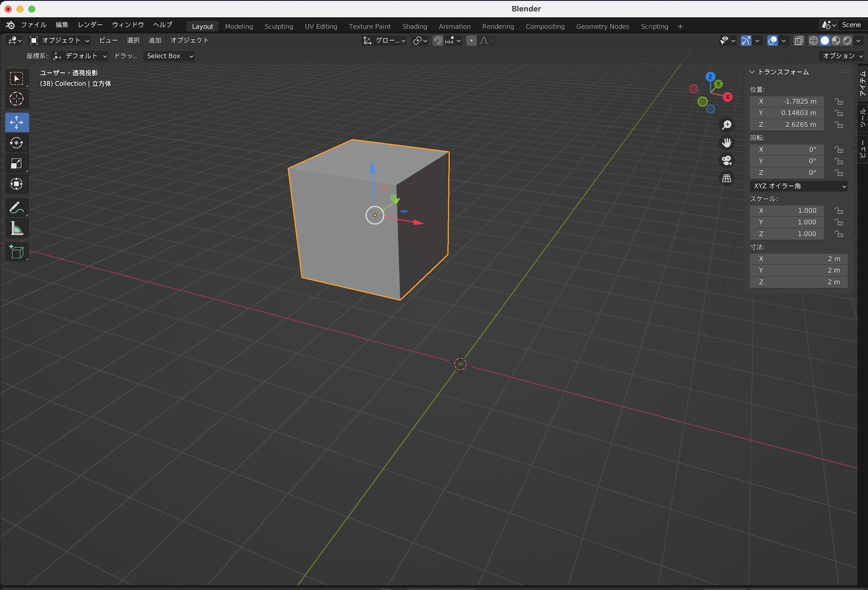868x590 pixels.
Task: Open the XYZ Euler rotation mode dropdown
Action: 799,186
